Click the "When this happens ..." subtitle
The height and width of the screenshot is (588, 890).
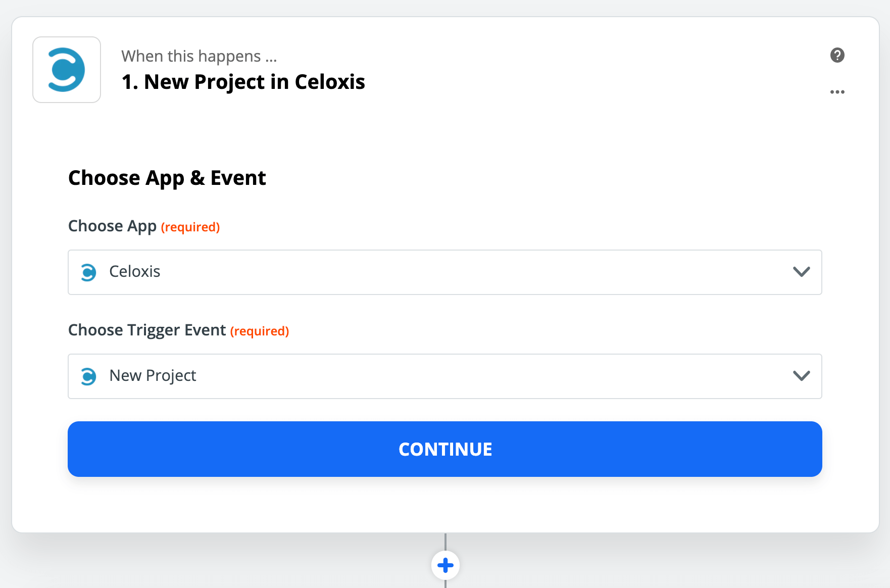click(199, 56)
